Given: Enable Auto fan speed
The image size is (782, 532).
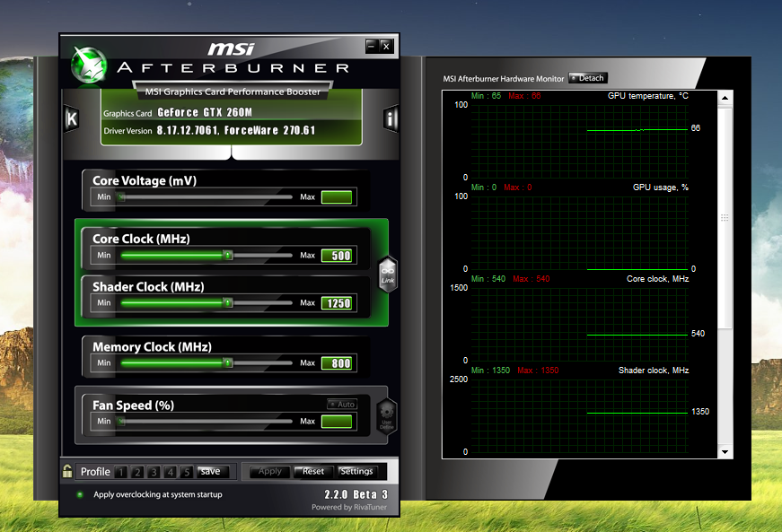Looking at the screenshot, I should tap(342, 404).
